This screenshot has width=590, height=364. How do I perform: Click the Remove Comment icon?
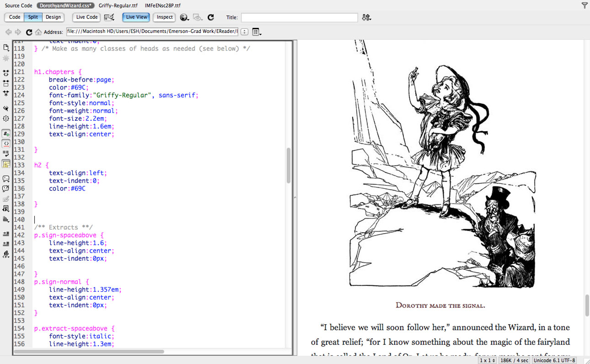(x=6, y=188)
